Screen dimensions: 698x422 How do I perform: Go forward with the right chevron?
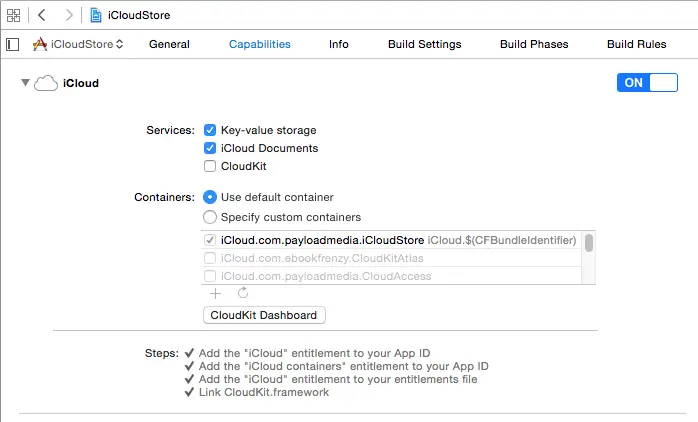[x=68, y=15]
